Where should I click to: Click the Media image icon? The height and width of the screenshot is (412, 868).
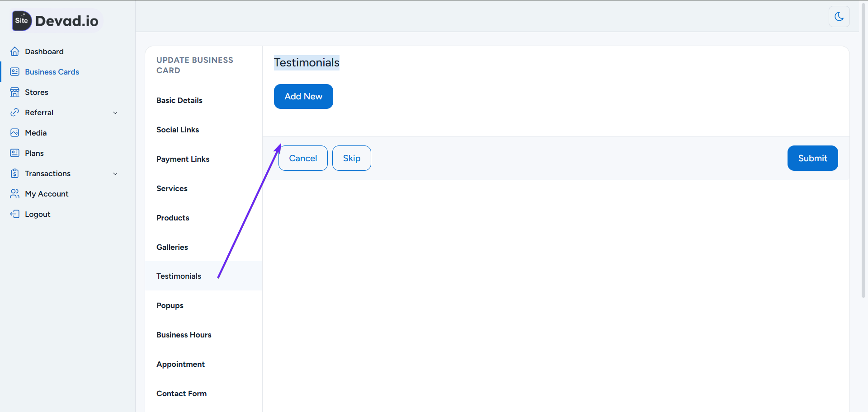[x=15, y=133]
